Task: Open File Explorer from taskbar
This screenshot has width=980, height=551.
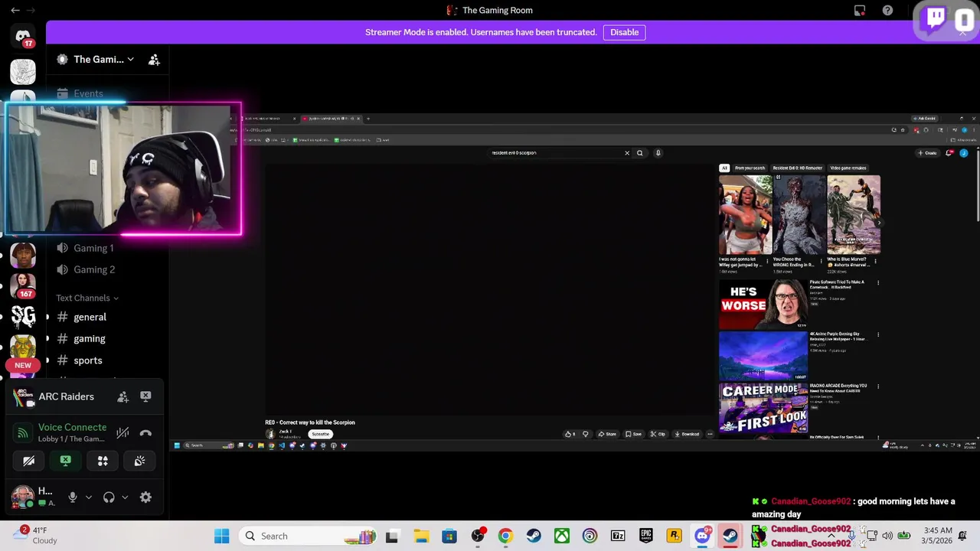Action: pos(421,536)
